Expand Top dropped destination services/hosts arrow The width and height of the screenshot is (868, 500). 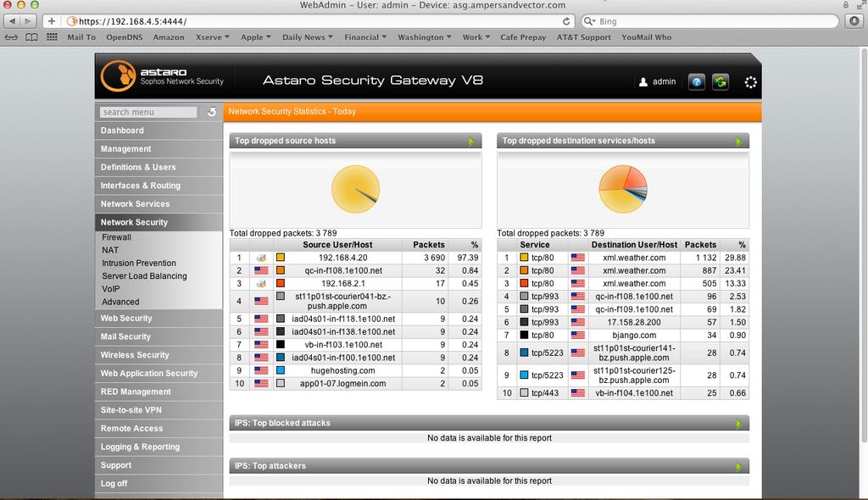pyautogui.click(x=738, y=142)
